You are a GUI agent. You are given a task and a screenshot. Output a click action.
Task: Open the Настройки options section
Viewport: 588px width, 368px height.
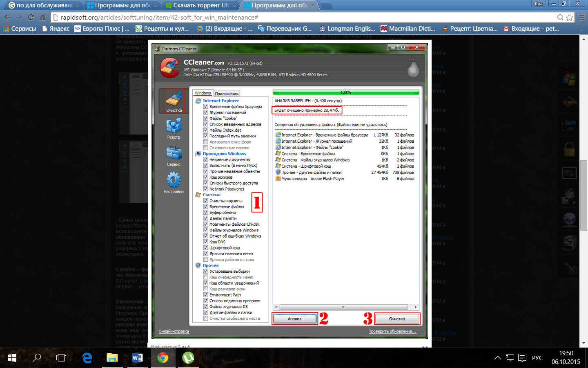point(174,182)
